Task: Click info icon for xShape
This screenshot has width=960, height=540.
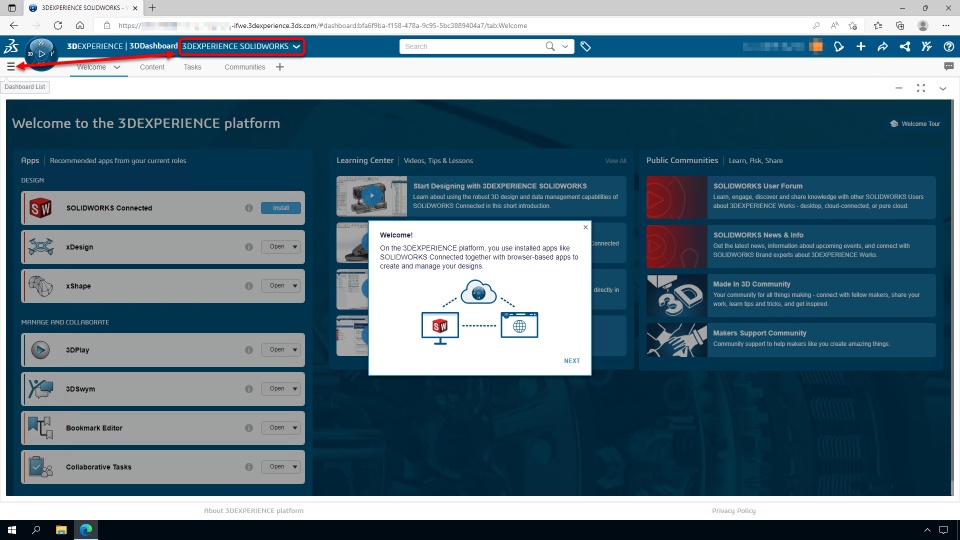Action: (x=249, y=286)
